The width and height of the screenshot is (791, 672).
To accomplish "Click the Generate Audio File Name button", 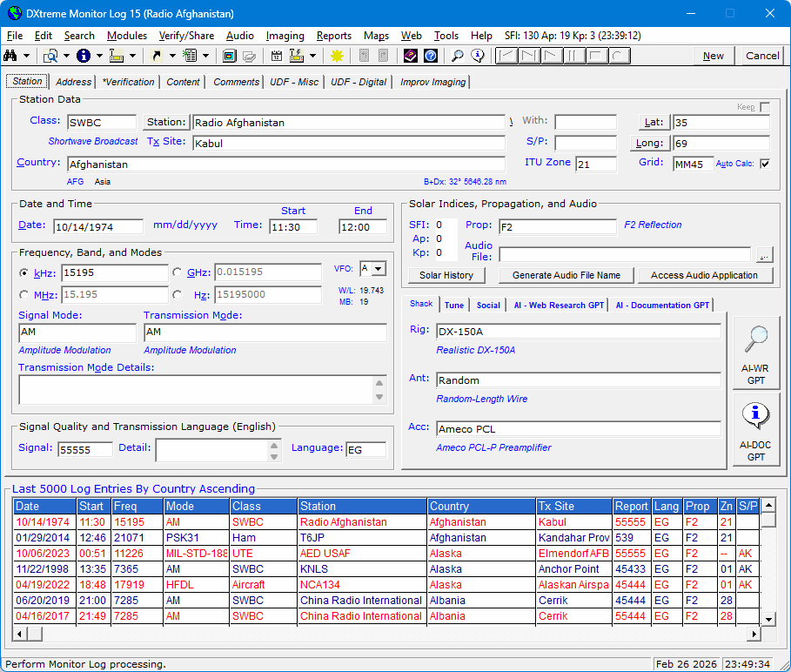I will (x=566, y=275).
